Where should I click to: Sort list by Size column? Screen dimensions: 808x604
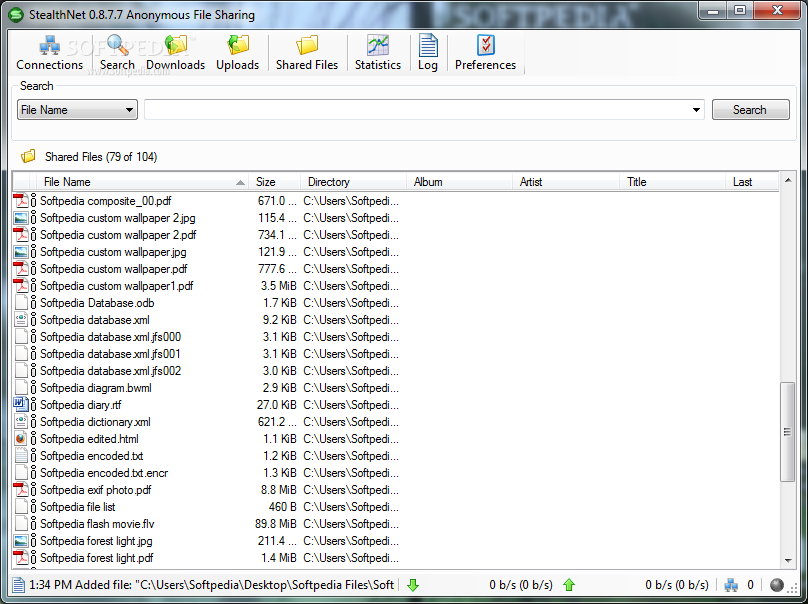tap(275, 182)
